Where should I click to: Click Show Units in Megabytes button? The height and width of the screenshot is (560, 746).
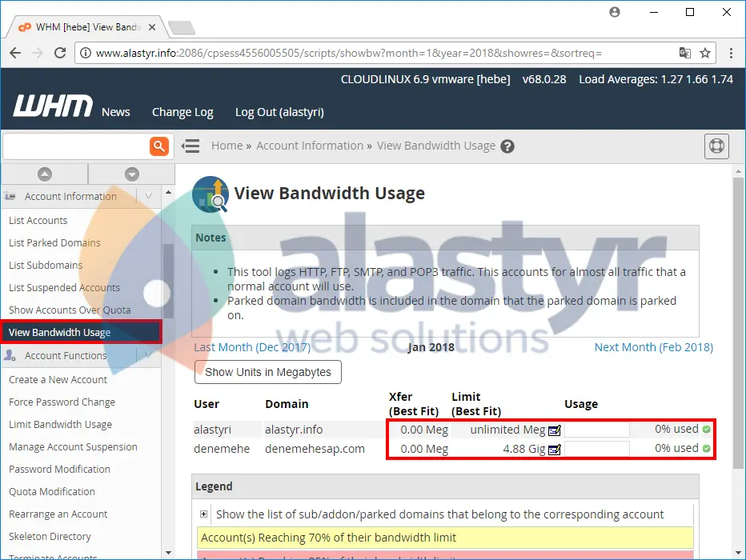pos(268,372)
